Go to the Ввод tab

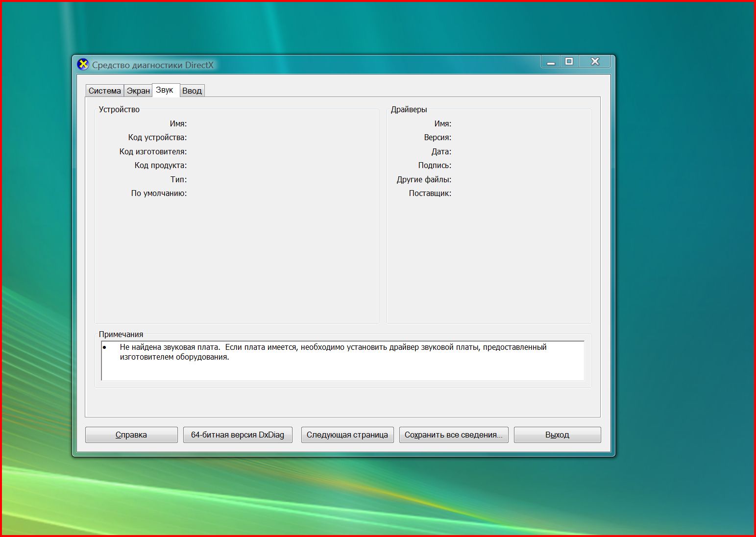point(192,91)
